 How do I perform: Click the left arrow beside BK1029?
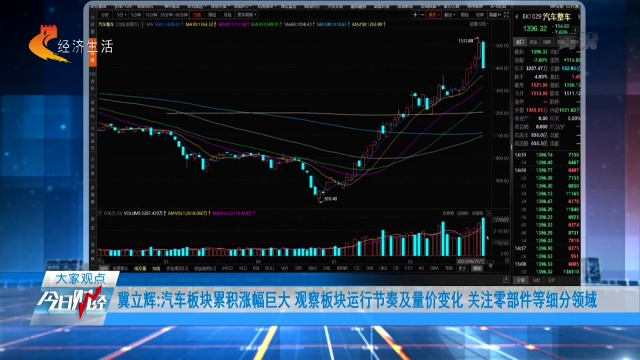coord(517,17)
